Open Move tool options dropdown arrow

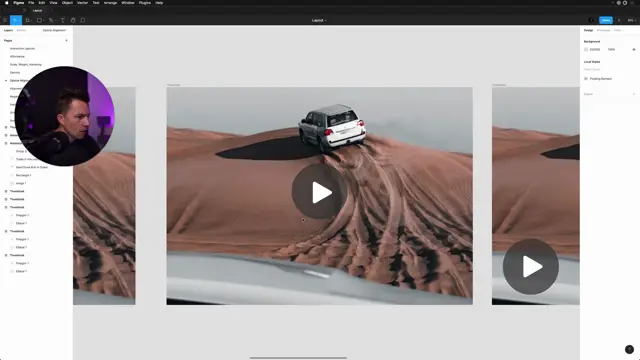point(19,20)
